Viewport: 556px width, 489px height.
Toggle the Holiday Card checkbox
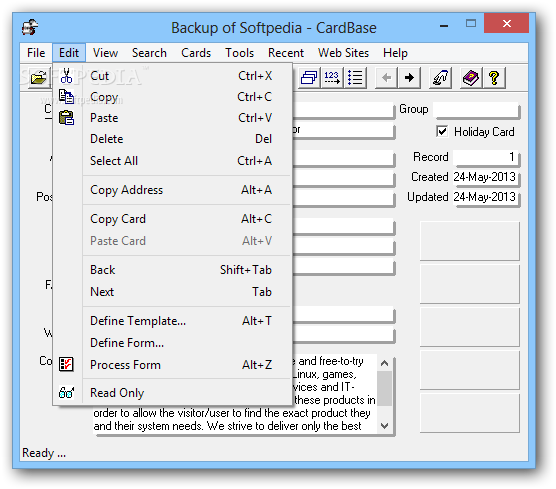click(442, 132)
